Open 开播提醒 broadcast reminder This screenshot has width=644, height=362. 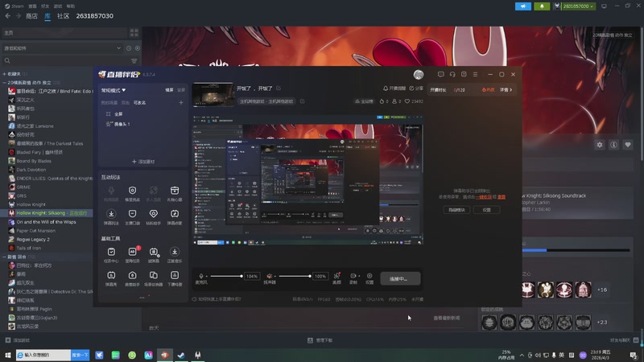(x=394, y=88)
